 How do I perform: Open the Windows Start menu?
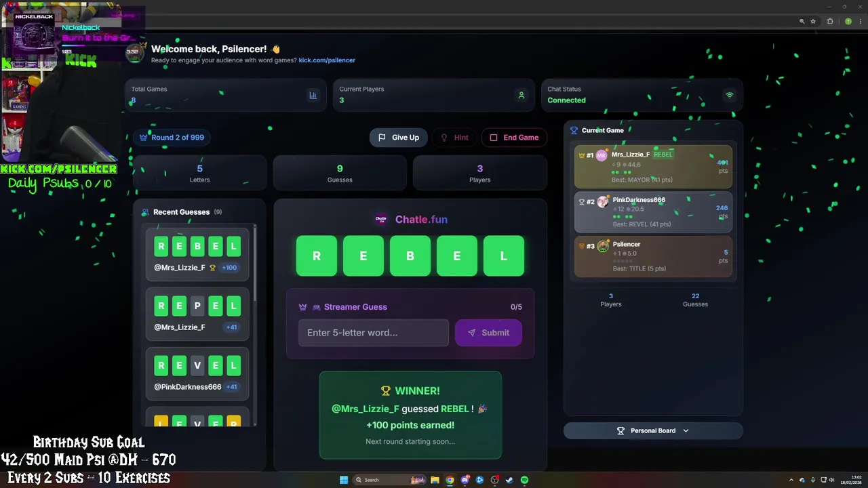344,480
